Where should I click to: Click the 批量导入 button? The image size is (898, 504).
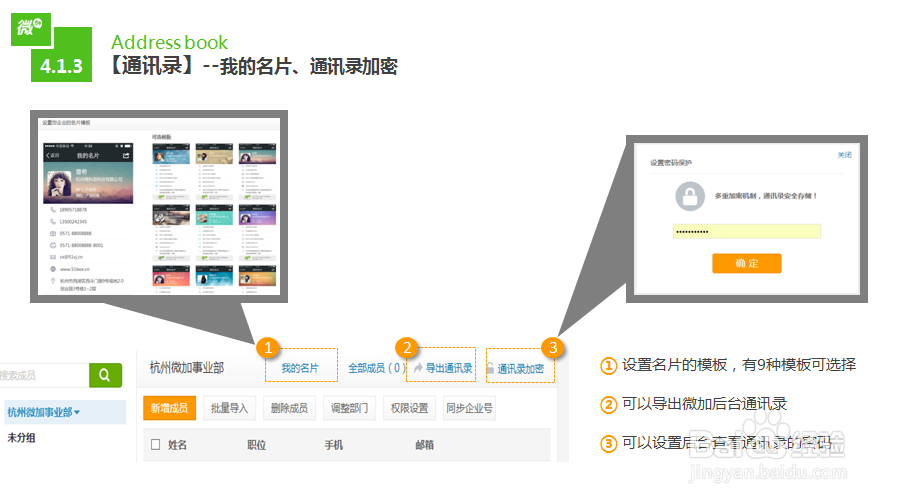pyautogui.click(x=229, y=408)
